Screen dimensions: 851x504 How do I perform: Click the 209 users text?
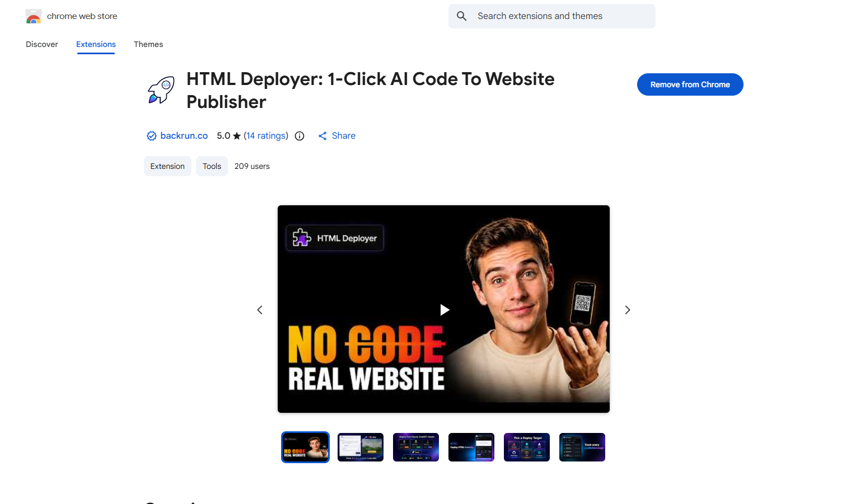(x=252, y=166)
